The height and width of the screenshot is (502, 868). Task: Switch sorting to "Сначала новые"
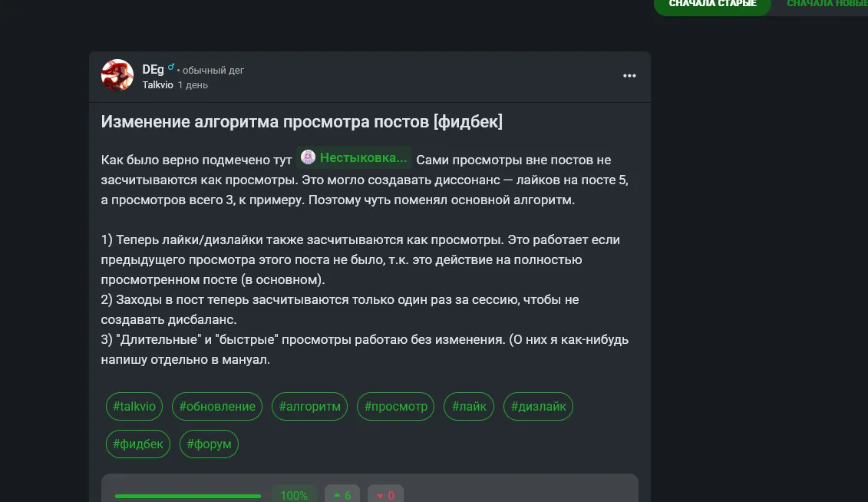pyautogui.click(x=827, y=5)
